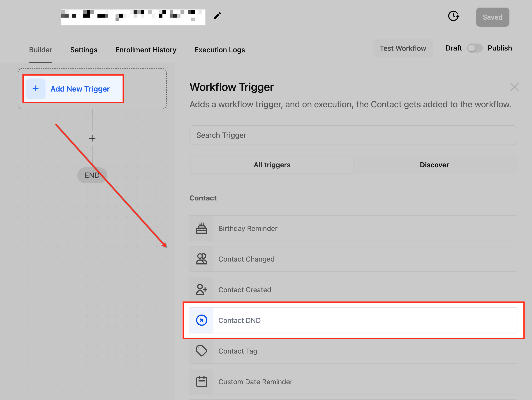Click the Custom Date Reminder calendar icon

201,382
